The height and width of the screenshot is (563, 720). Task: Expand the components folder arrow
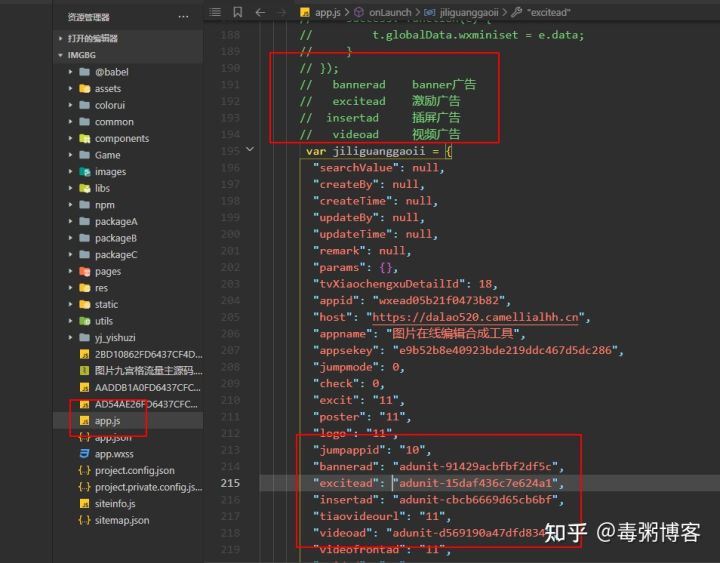tap(70, 138)
